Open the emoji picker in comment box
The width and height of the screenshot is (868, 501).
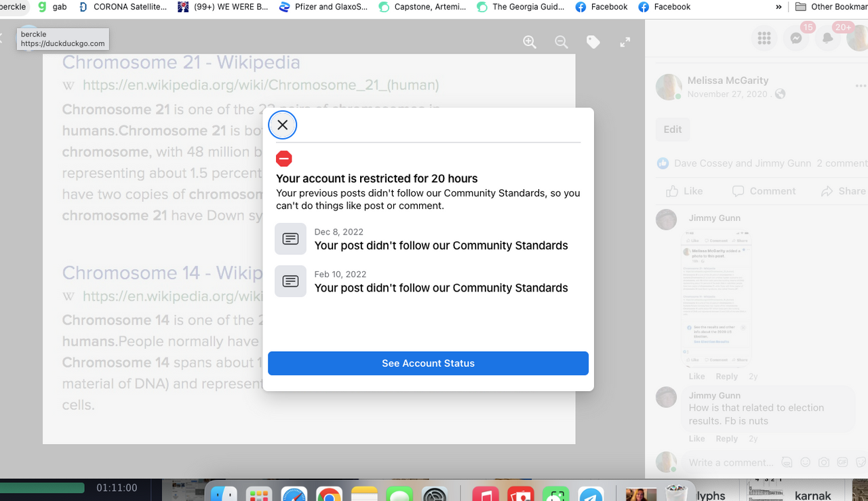pos(806,462)
